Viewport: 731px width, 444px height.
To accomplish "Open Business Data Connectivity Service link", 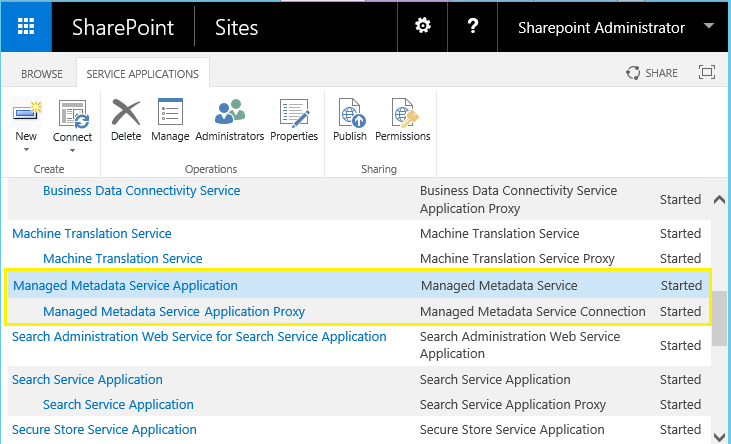I will point(141,190).
